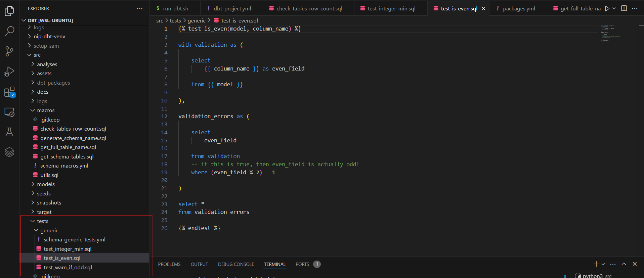Open the OUTPUT panel tab

pyautogui.click(x=199, y=264)
